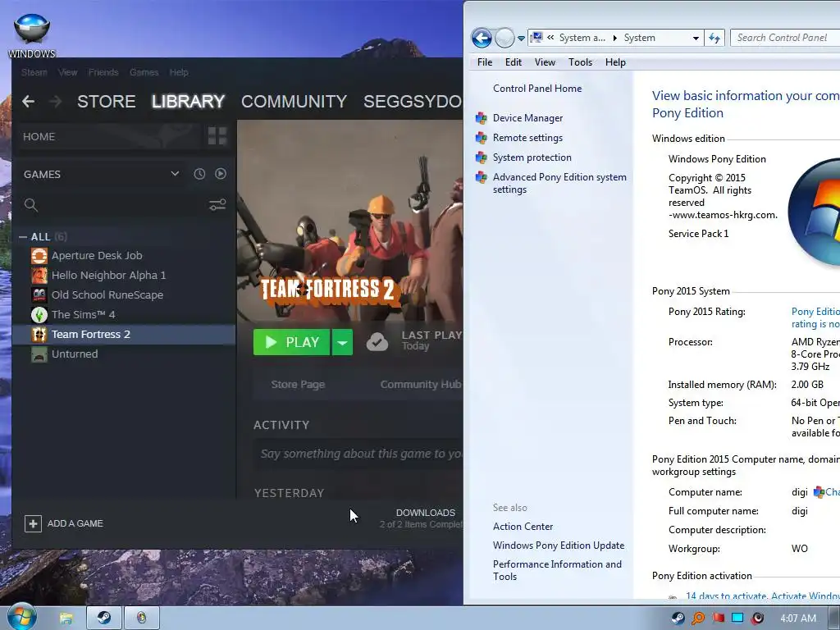Select Old School RuneScape in list
Viewport: 840px width, 630px height.
pyautogui.click(x=107, y=295)
